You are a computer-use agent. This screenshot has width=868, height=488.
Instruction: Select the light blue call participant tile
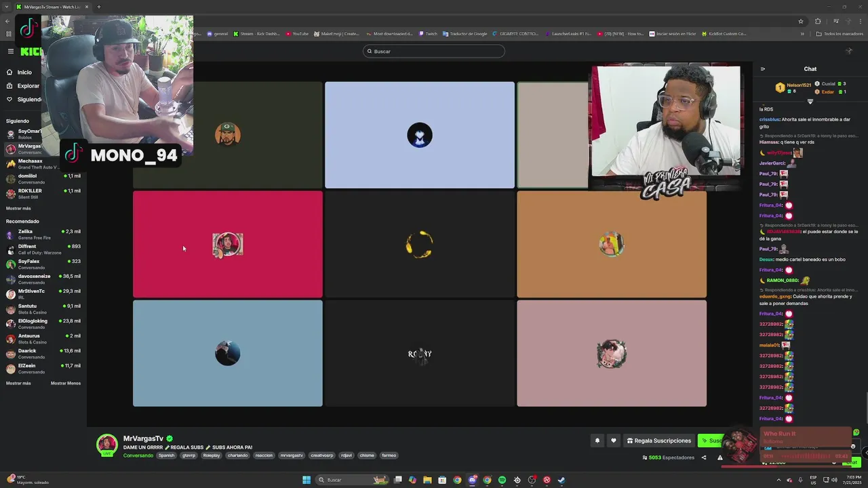[x=420, y=135]
